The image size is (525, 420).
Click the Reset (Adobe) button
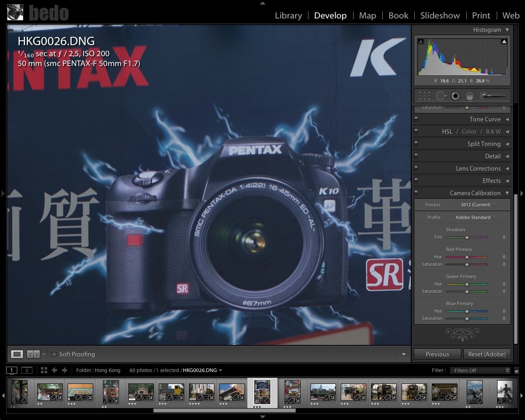click(x=487, y=354)
